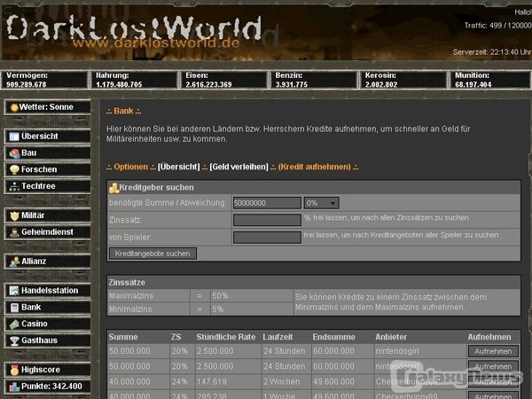
Task: Click the Munition resource value
Action: tap(473, 84)
